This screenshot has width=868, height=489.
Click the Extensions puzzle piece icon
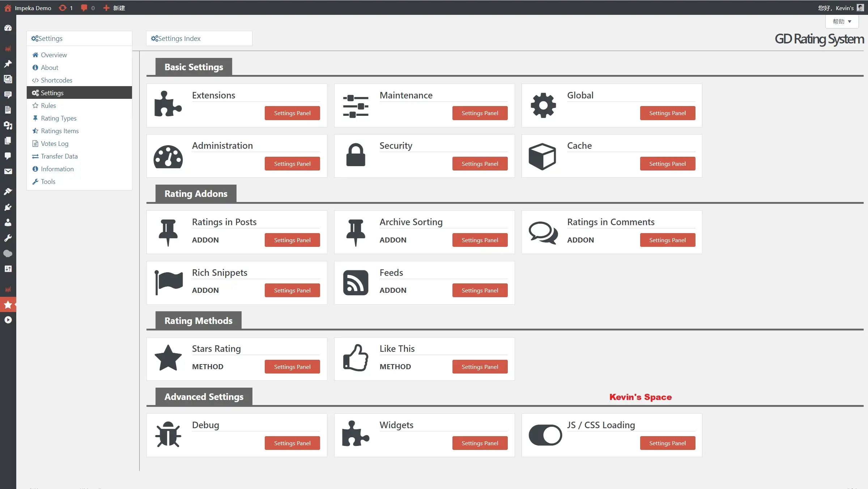coord(168,104)
